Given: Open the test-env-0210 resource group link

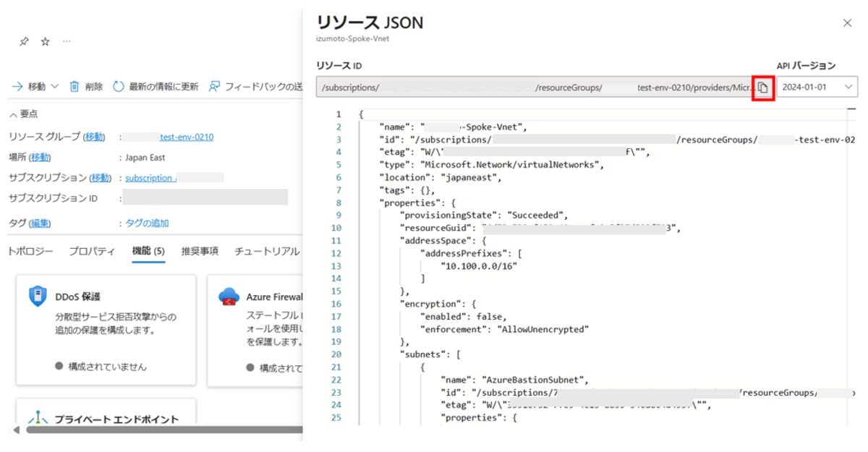Looking at the screenshot, I should tap(187, 137).
